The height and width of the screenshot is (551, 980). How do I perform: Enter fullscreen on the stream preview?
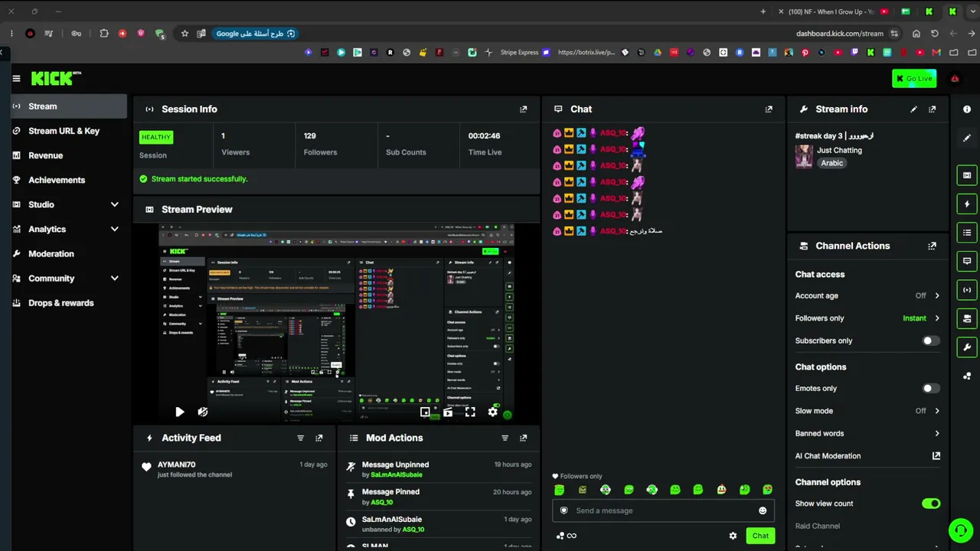(470, 412)
